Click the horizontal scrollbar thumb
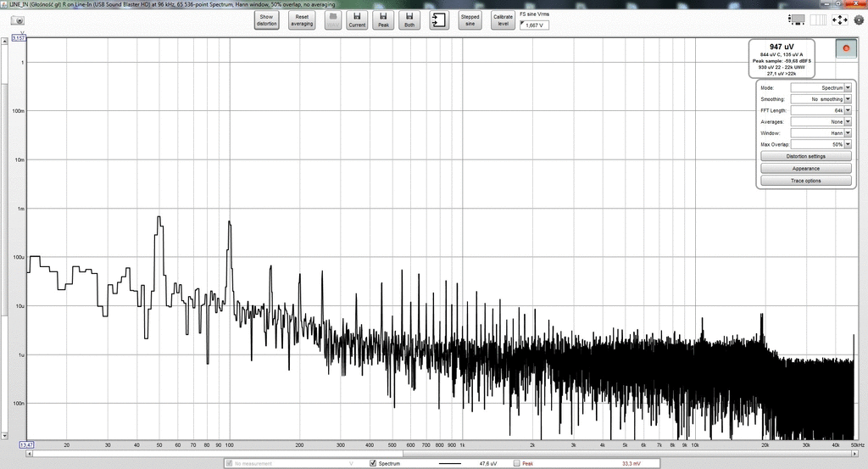This screenshot has height=469, width=868. [x=628, y=454]
